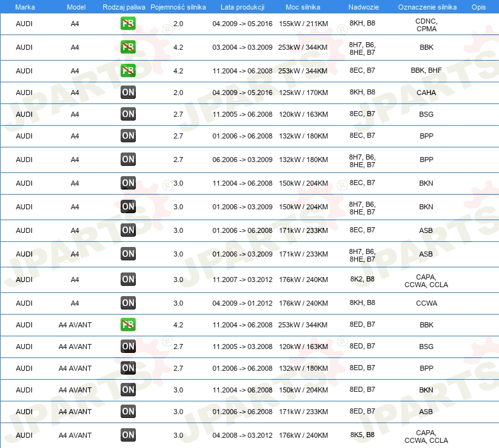Image resolution: width=499 pixels, height=448 pixels.
Task: Select the 155kW / 211KM power cell
Action: point(303,24)
